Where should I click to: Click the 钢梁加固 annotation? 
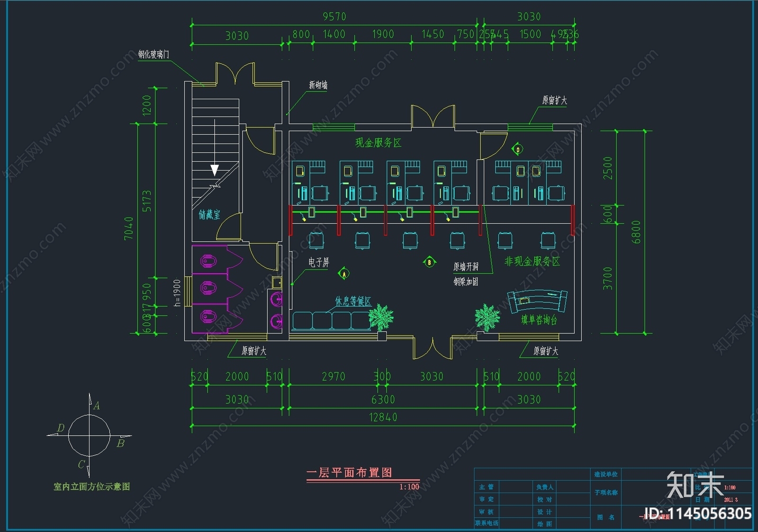[466, 281]
